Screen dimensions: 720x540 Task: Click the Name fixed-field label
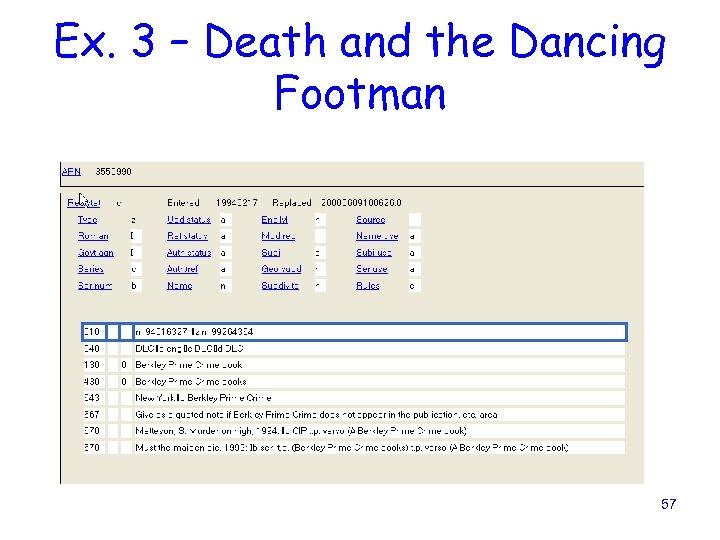(180, 286)
